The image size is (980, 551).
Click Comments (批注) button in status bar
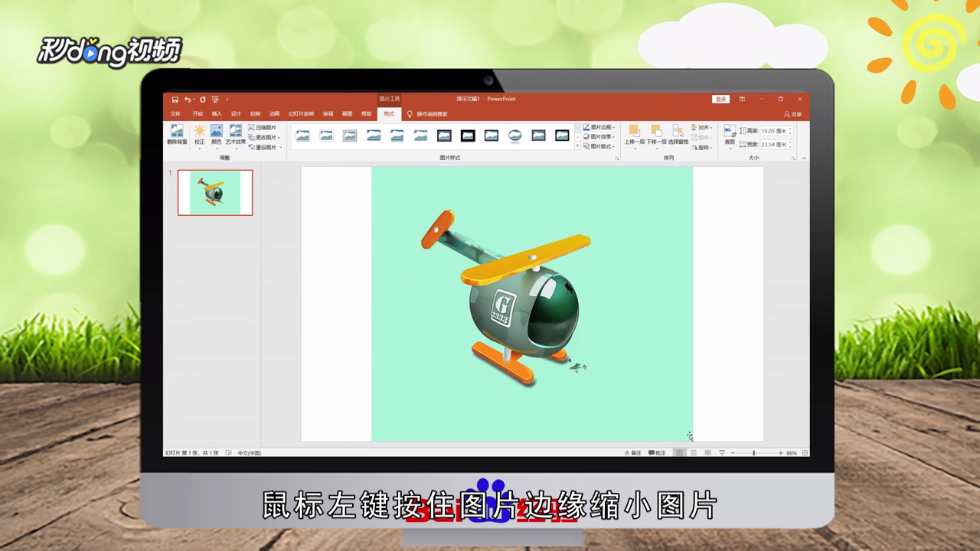click(x=658, y=453)
